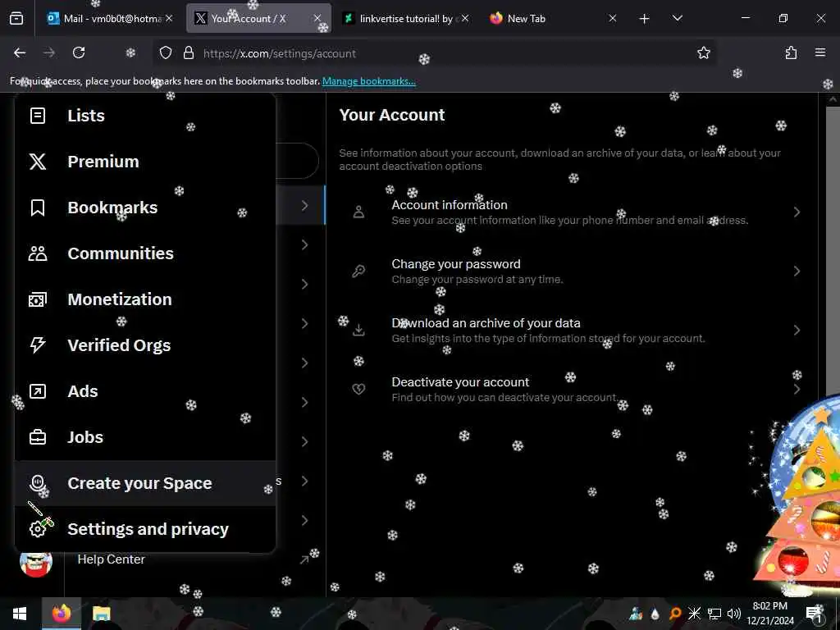
Task: Click the tracking protection shield icon
Action: pyautogui.click(x=166, y=52)
